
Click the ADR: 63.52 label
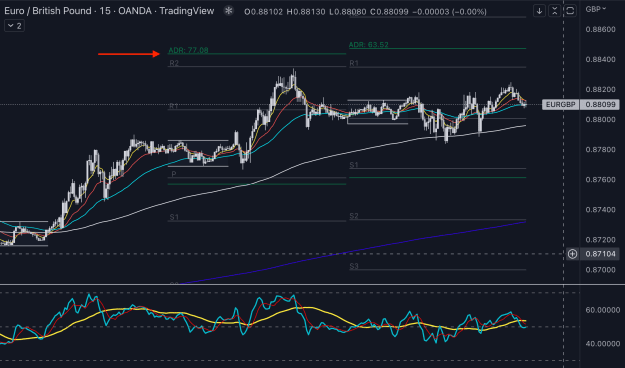pyautogui.click(x=368, y=45)
